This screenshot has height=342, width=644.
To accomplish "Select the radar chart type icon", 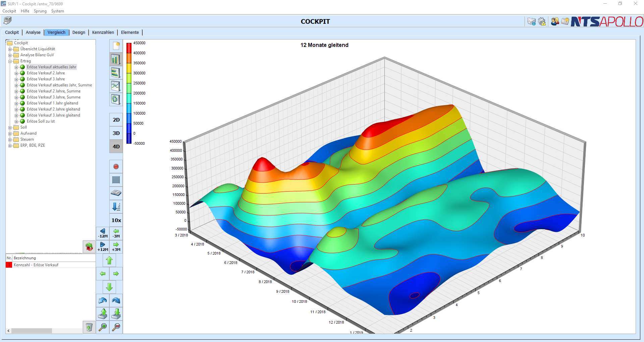I will (x=116, y=99).
